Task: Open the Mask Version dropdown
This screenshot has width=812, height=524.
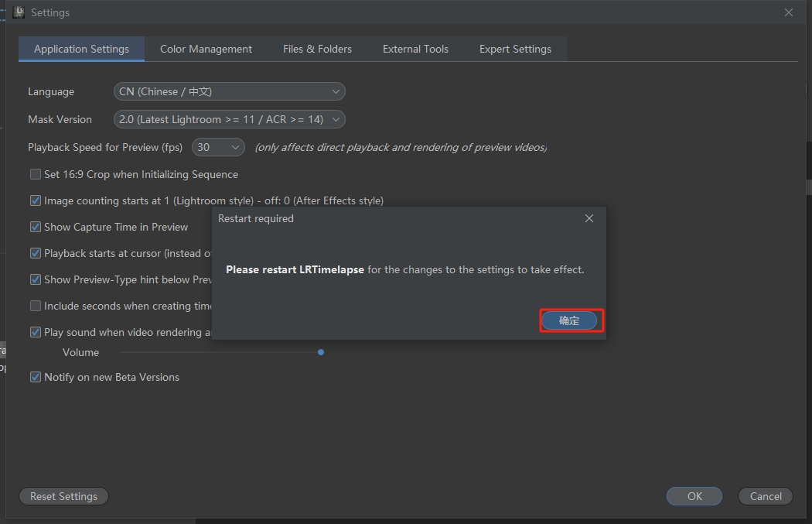Action: coord(230,120)
